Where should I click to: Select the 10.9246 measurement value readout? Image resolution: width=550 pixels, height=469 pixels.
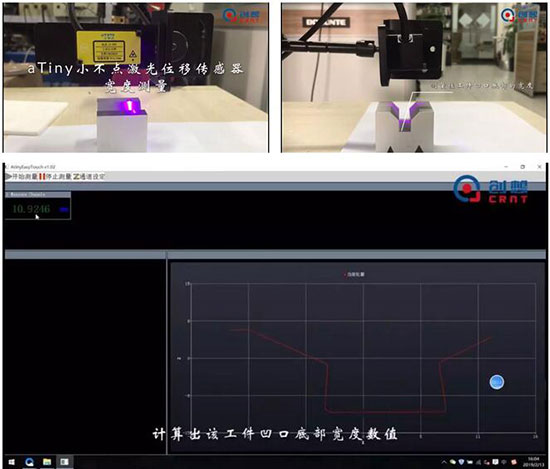(x=31, y=209)
